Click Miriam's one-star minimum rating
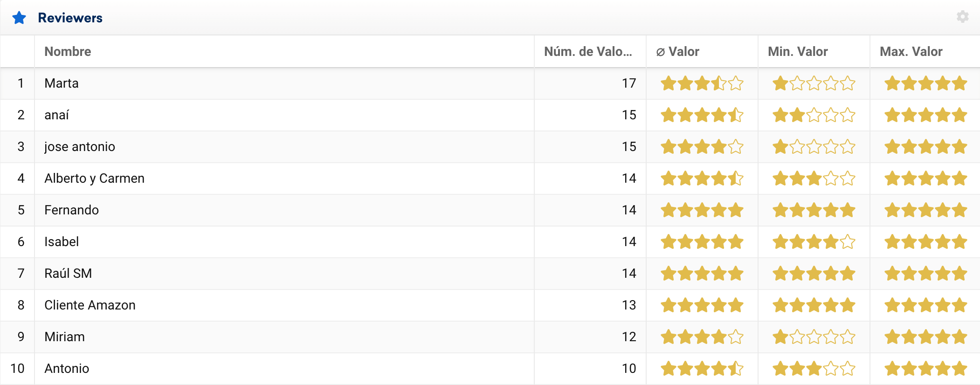This screenshot has height=385, width=980. [814, 337]
